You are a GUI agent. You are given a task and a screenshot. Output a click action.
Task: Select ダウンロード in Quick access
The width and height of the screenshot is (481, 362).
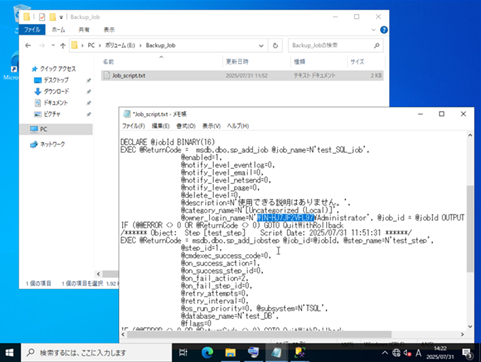pyautogui.click(x=56, y=91)
